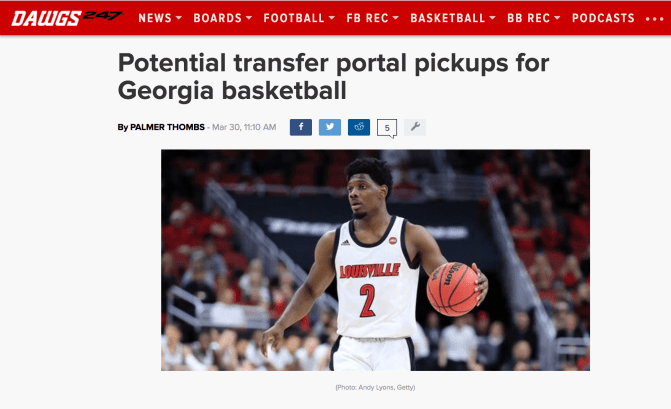Go to the Podcasts section

point(603,18)
